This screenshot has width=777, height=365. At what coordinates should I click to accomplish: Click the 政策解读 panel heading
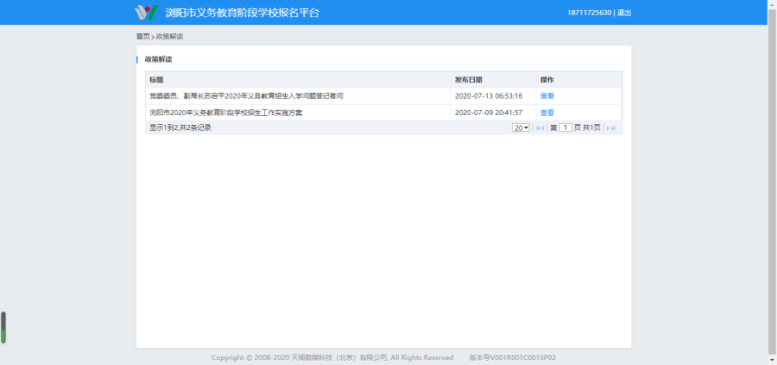tap(159, 59)
